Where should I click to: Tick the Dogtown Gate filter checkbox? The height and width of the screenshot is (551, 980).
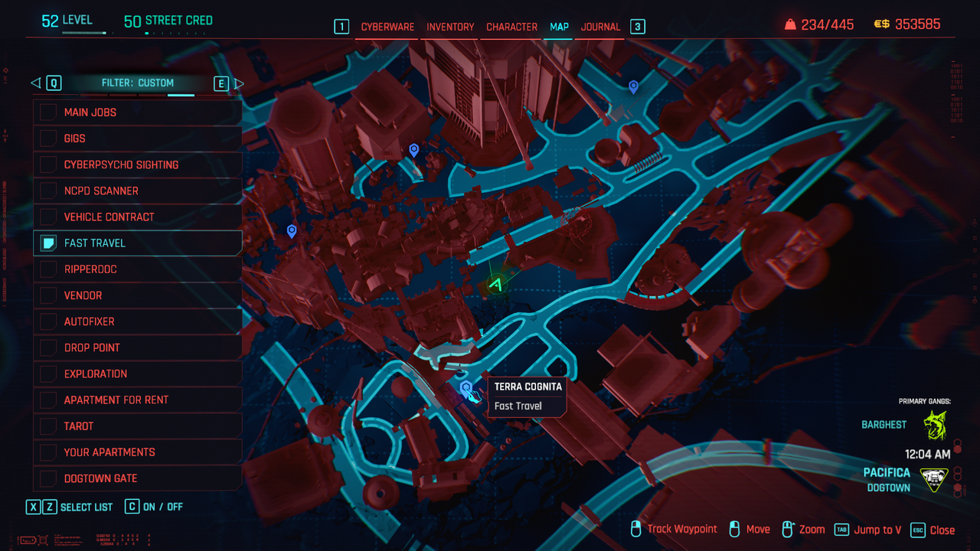[48, 478]
